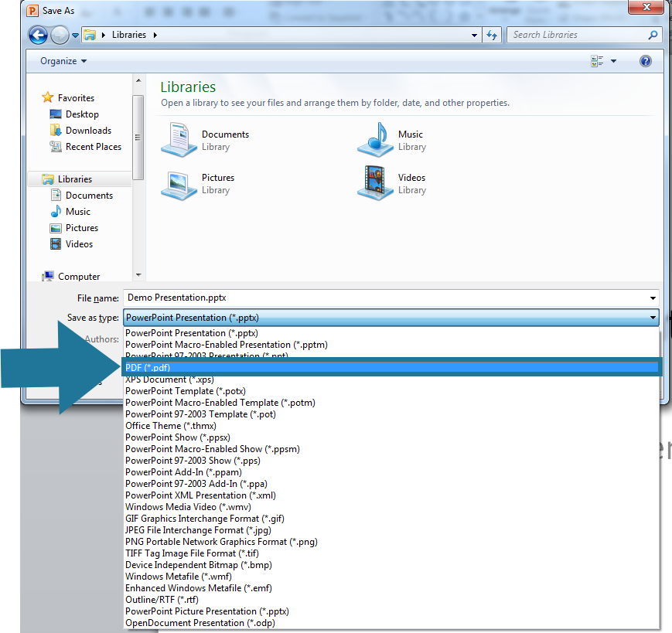Click the refresh button beside address bar
This screenshot has height=633, width=672.
pos(492,35)
